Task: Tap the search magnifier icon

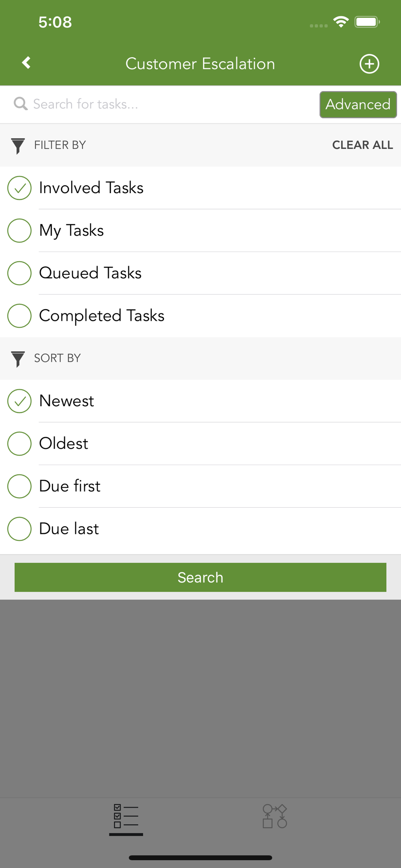Action: [20, 104]
